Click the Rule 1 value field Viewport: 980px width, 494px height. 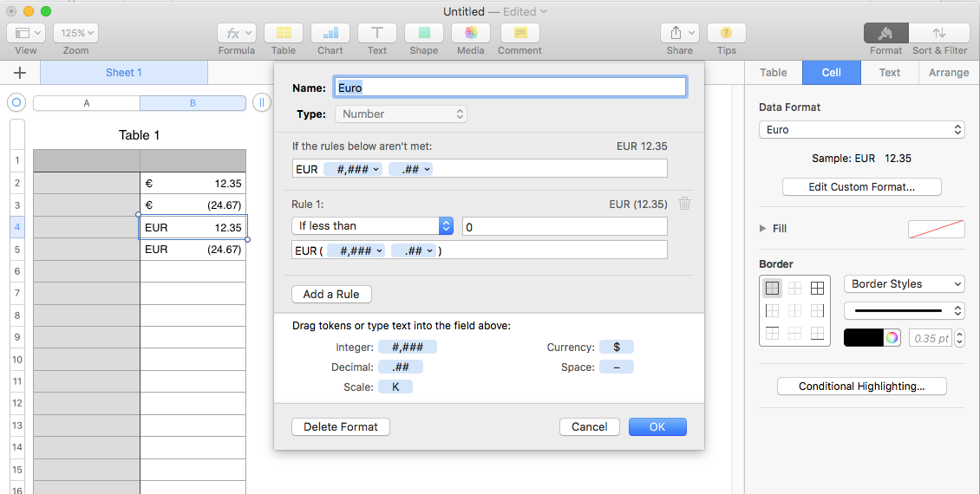(x=565, y=226)
